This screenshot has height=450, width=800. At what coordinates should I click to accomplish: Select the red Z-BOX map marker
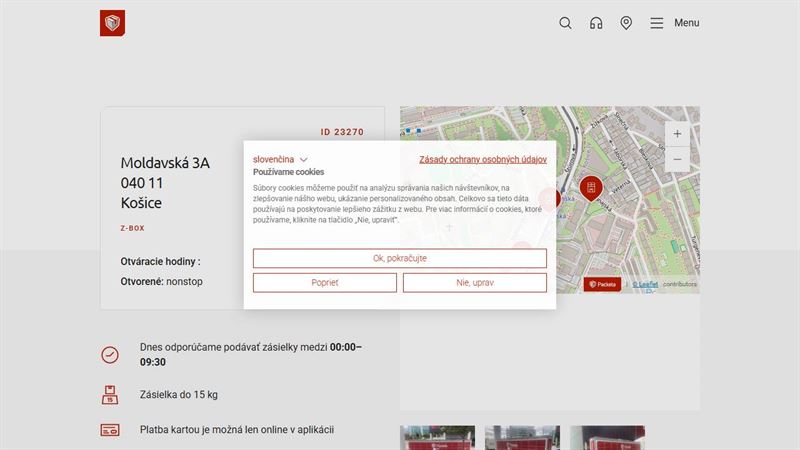[x=591, y=188]
